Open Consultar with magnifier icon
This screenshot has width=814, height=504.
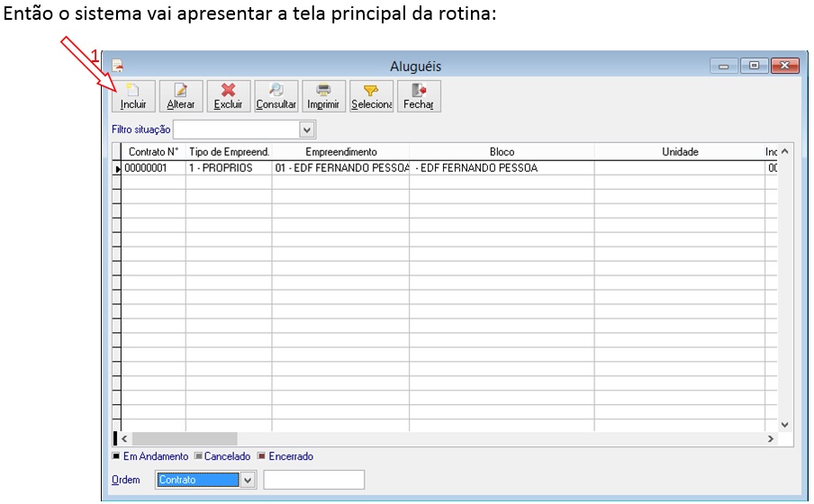point(276,96)
